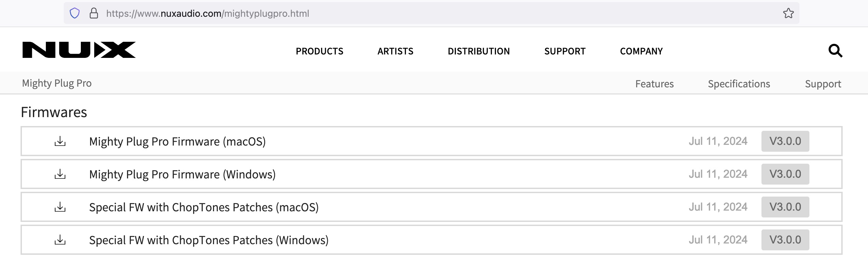Open the site search magnifier icon
Image resolution: width=868 pixels, height=263 pixels.
pyautogui.click(x=835, y=51)
